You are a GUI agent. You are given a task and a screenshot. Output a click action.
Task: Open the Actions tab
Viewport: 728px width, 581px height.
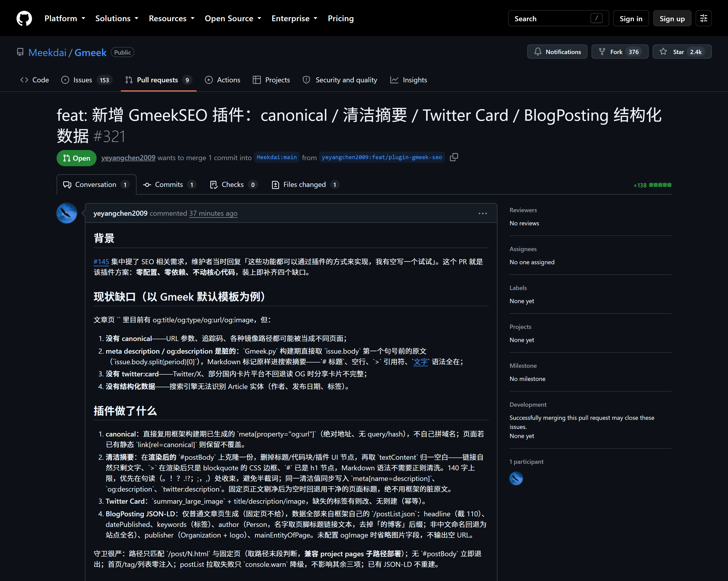click(x=222, y=80)
